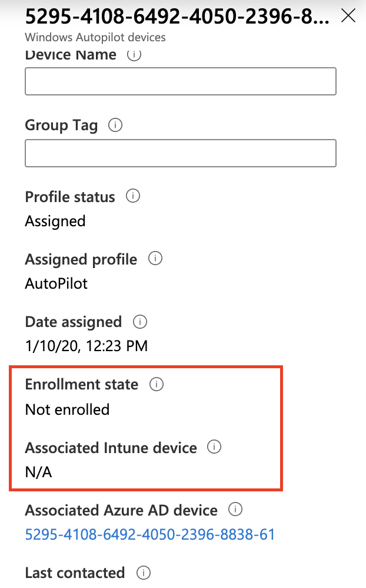Click the Not enrolled state value

click(x=67, y=409)
